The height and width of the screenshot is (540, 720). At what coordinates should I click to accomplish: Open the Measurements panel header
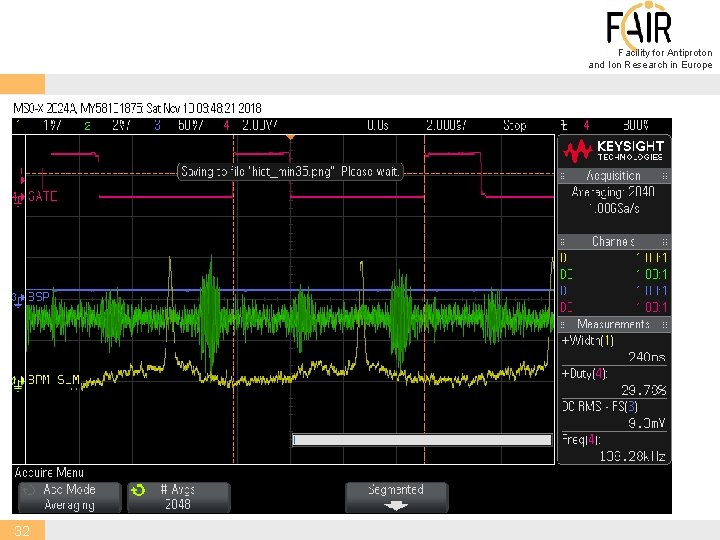pos(613,324)
